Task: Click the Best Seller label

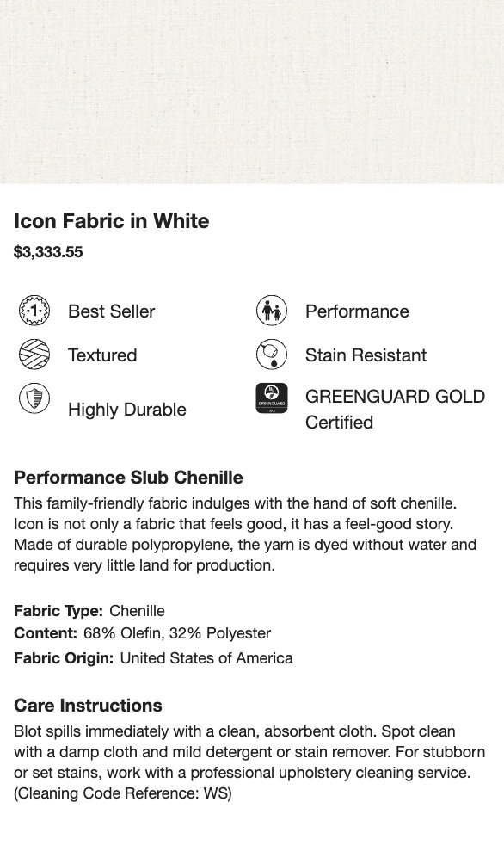Action: [x=112, y=311]
